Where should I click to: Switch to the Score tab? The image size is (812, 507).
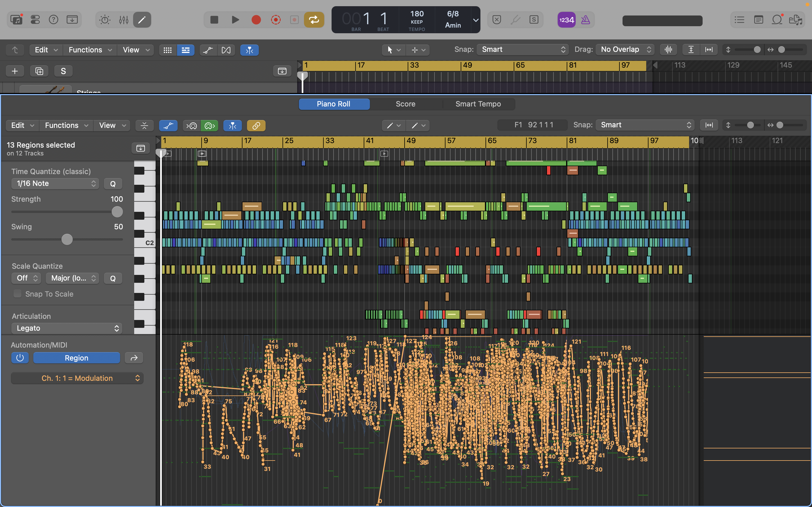coord(405,104)
